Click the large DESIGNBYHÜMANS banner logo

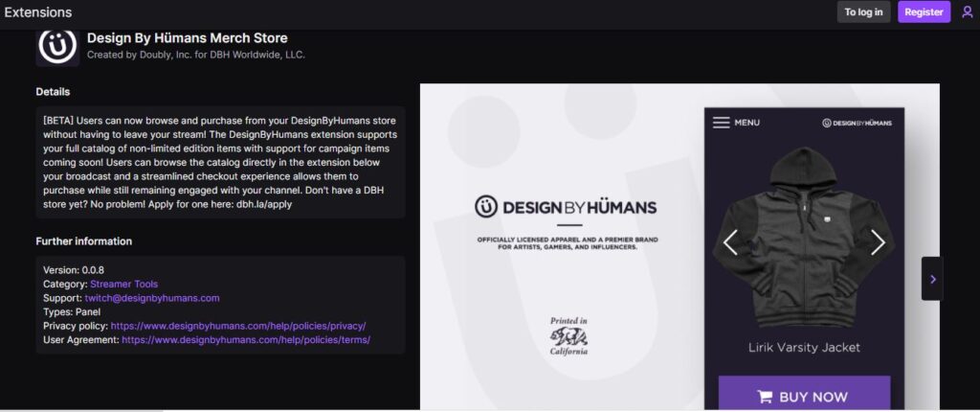[566, 207]
